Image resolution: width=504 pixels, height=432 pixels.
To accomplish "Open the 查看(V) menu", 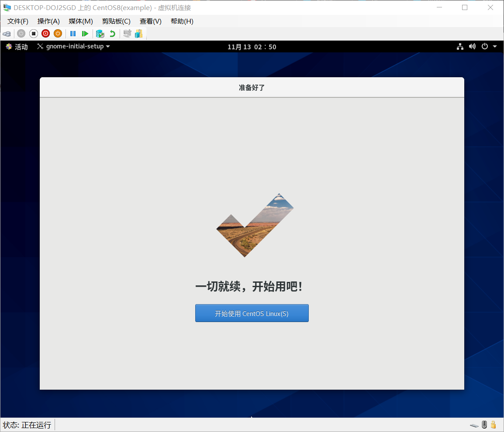I will click(x=150, y=21).
